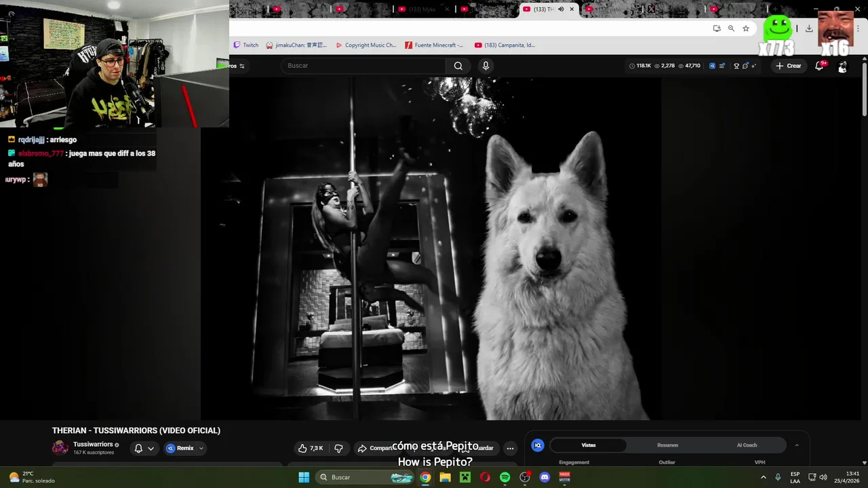The image size is (868, 488).
Task: Open the Tussiwarriors channel name link
Action: coord(93,445)
